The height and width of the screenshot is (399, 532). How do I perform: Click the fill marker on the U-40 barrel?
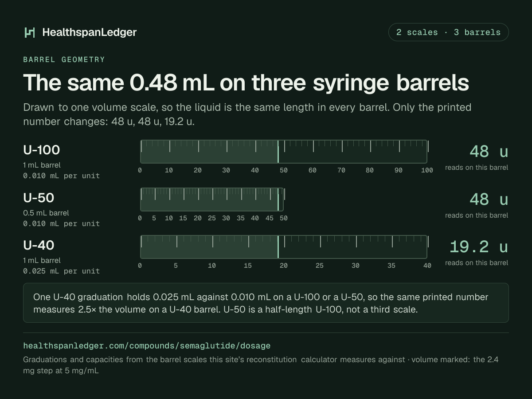coord(278,247)
